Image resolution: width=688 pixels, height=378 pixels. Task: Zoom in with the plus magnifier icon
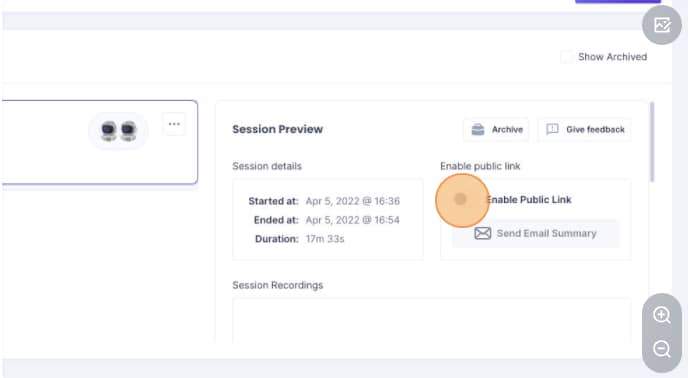point(661,315)
